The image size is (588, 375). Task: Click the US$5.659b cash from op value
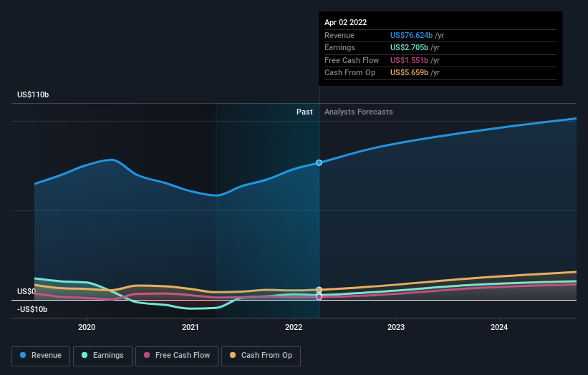click(x=409, y=73)
